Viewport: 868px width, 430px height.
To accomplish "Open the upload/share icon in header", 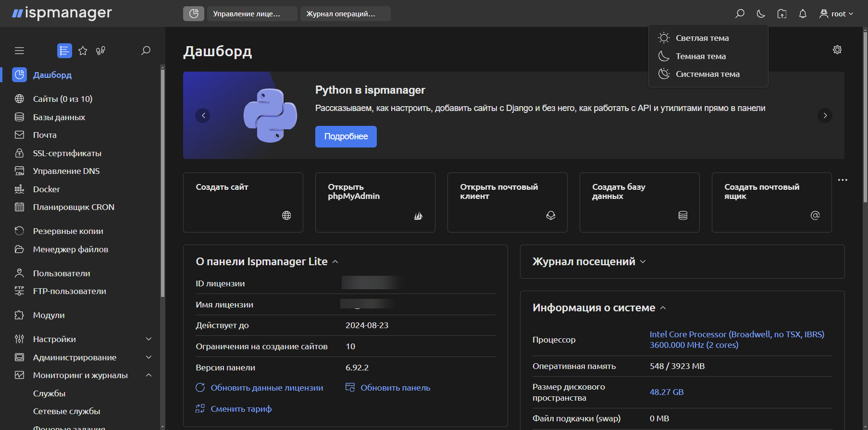I will pos(782,13).
